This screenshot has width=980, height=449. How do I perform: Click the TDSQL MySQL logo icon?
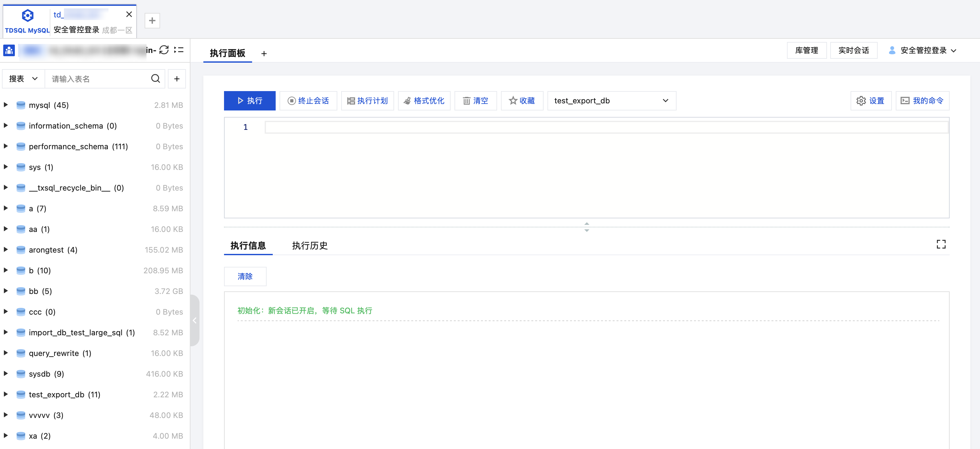[x=27, y=16]
